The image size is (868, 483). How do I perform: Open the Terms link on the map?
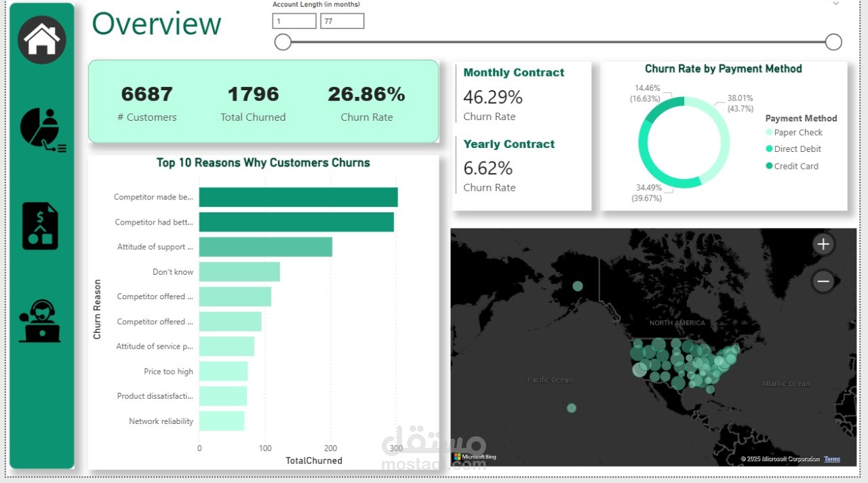(831, 459)
